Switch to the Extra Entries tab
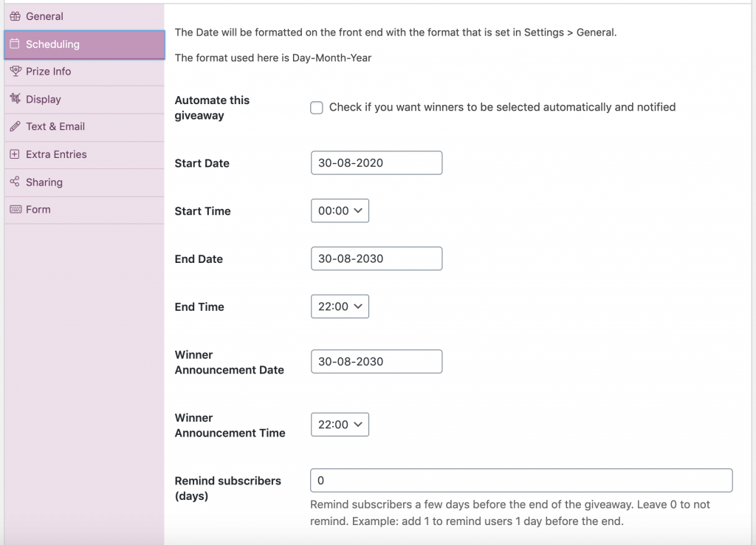Image resolution: width=756 pixels, height=545 pixels. [x=84, y=155]
